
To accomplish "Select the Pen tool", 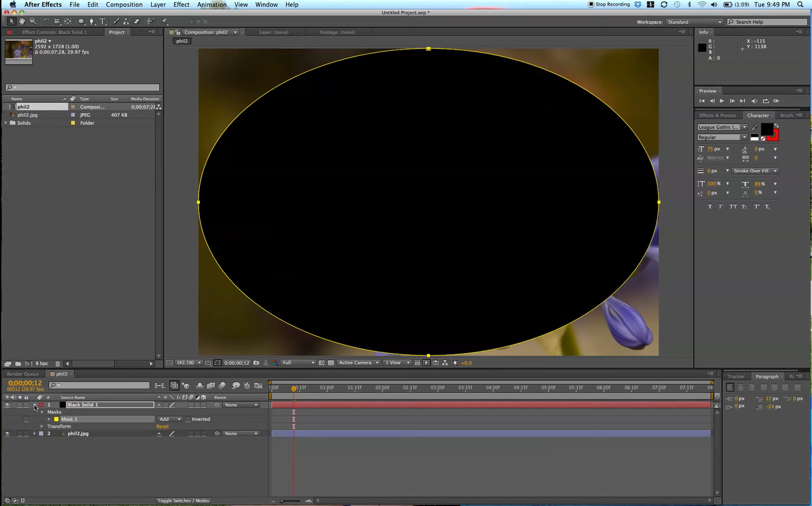I will [x=92, y=20].
